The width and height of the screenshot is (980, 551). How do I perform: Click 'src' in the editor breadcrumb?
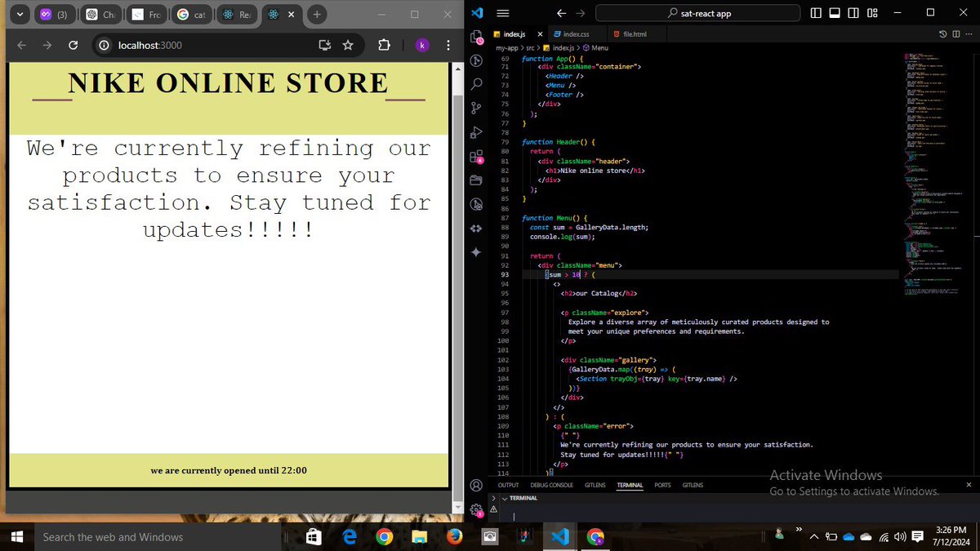(530, 48)
